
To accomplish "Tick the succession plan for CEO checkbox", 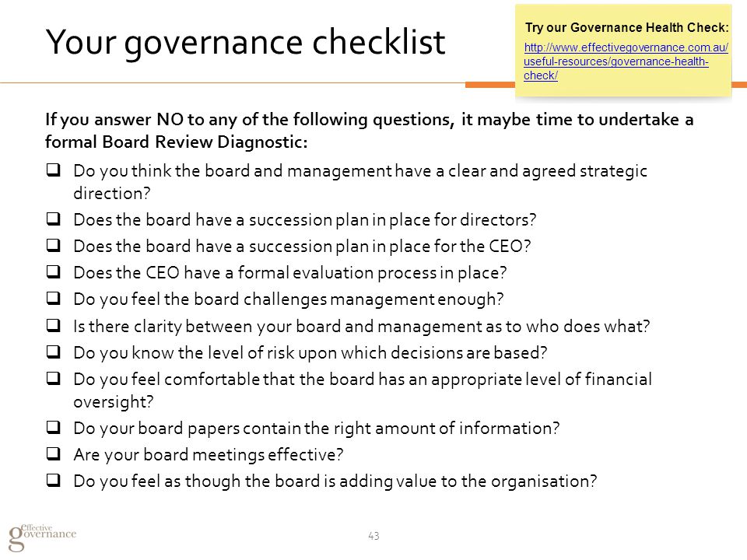I will pos(54,245).
